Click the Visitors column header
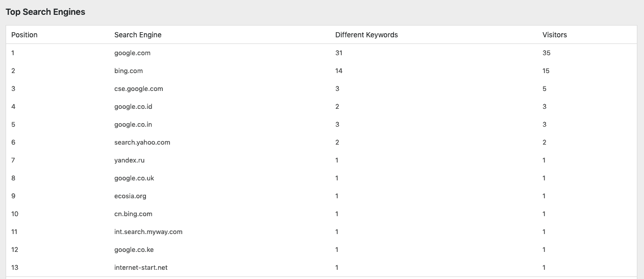Viewport: 644px width, 279px height. click(555, 35)
